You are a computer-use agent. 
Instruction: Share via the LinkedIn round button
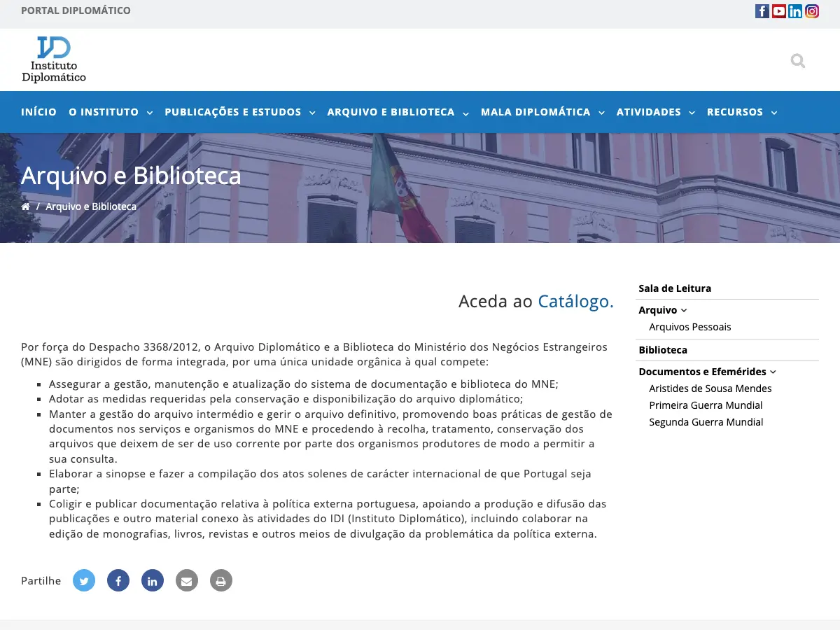pyautogui.click(x=153, y=580)
